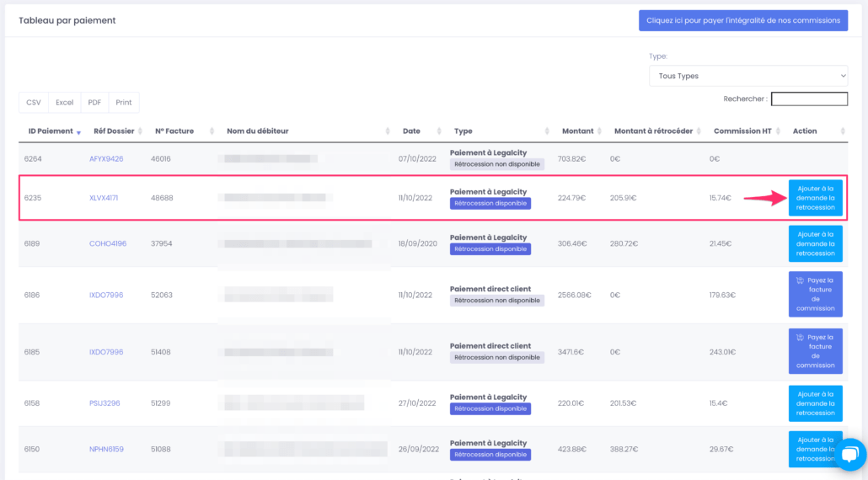Select retrocession amount 388.27€ cell

(x=624, y=449)
